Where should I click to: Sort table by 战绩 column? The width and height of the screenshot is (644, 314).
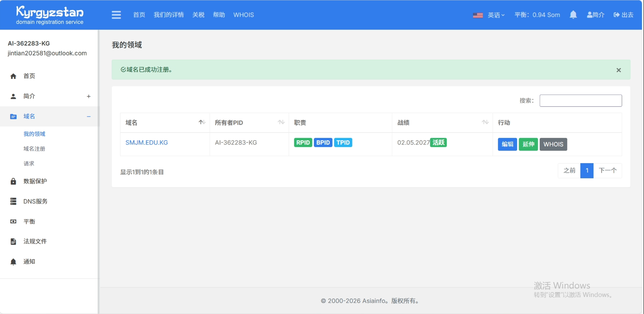pyautogui.click(x=485, y=122)
